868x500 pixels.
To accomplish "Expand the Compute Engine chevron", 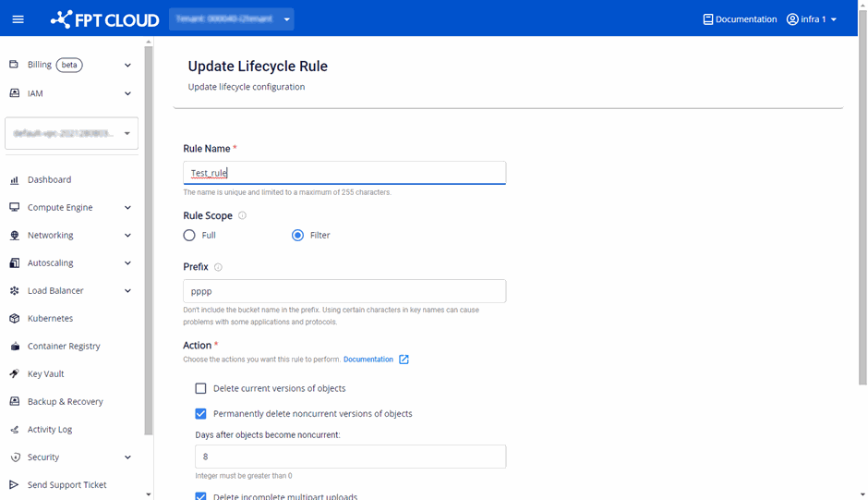I will [x=127, y=207].
